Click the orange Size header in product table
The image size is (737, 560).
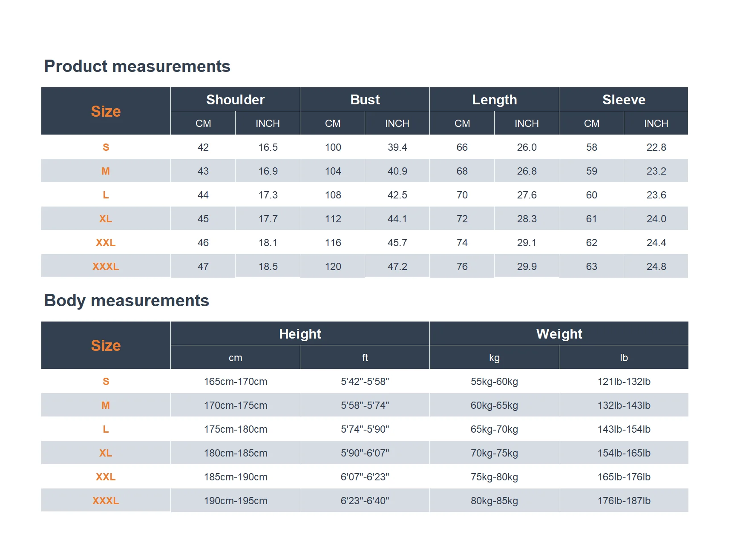tap(106, 111)
